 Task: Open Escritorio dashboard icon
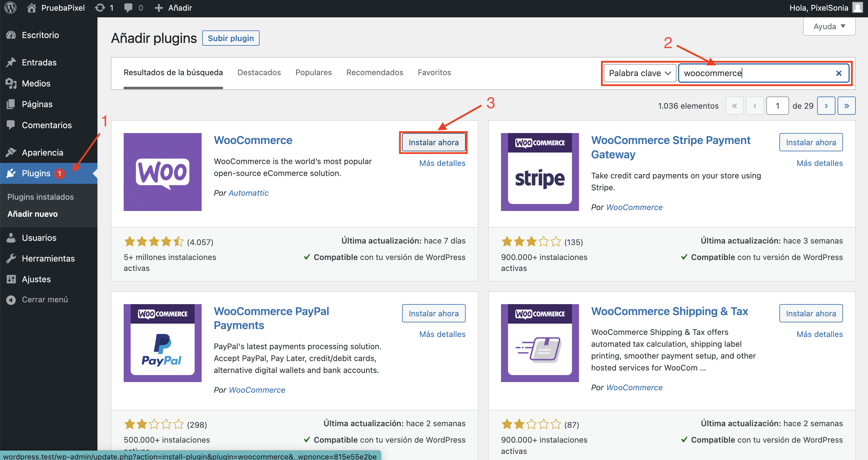tap(11, 35)
